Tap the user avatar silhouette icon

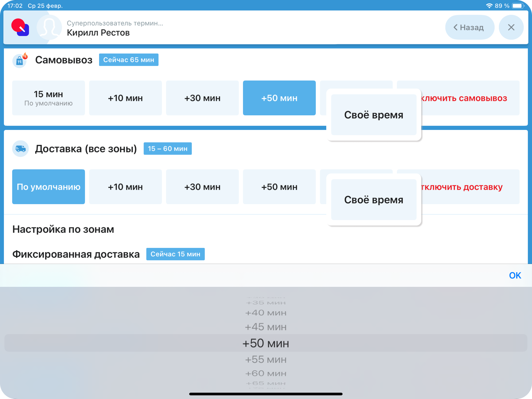49,27
